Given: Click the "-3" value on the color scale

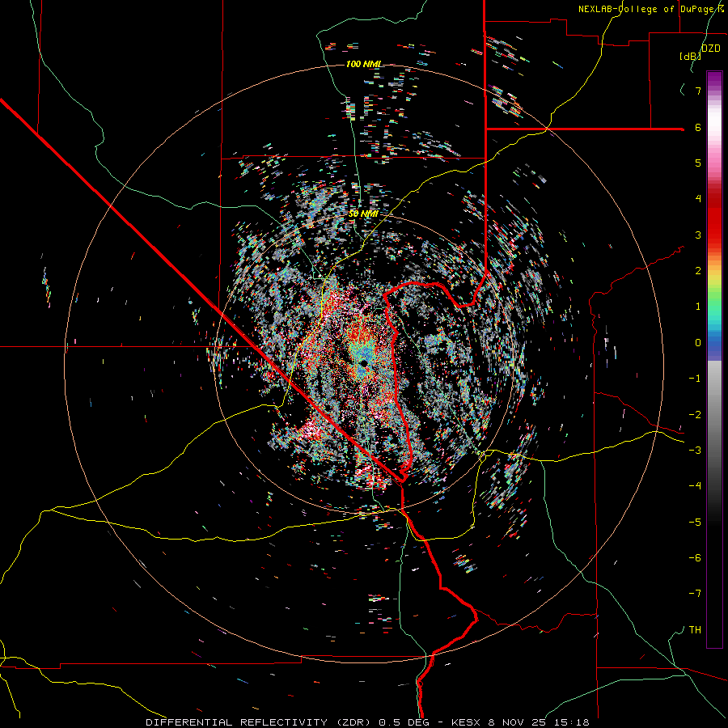Looking at the screenshot, I should point(695,451).
